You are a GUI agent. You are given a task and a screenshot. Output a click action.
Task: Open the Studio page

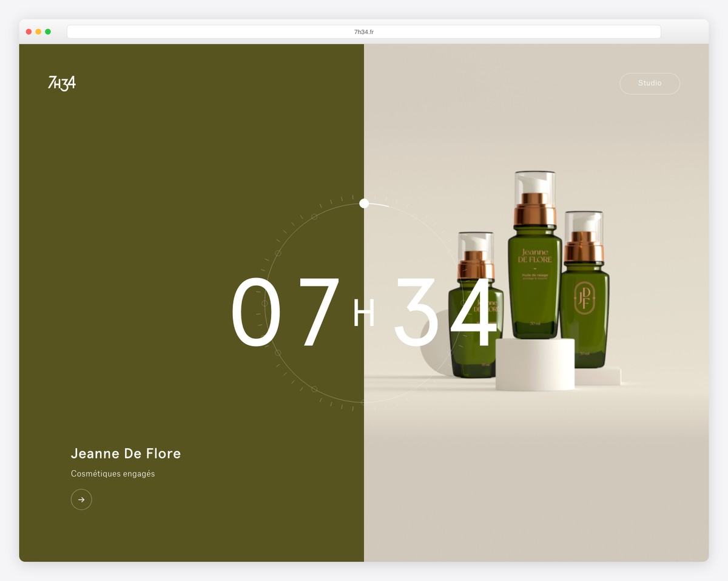pyautogui.click(x=650, y=83)
